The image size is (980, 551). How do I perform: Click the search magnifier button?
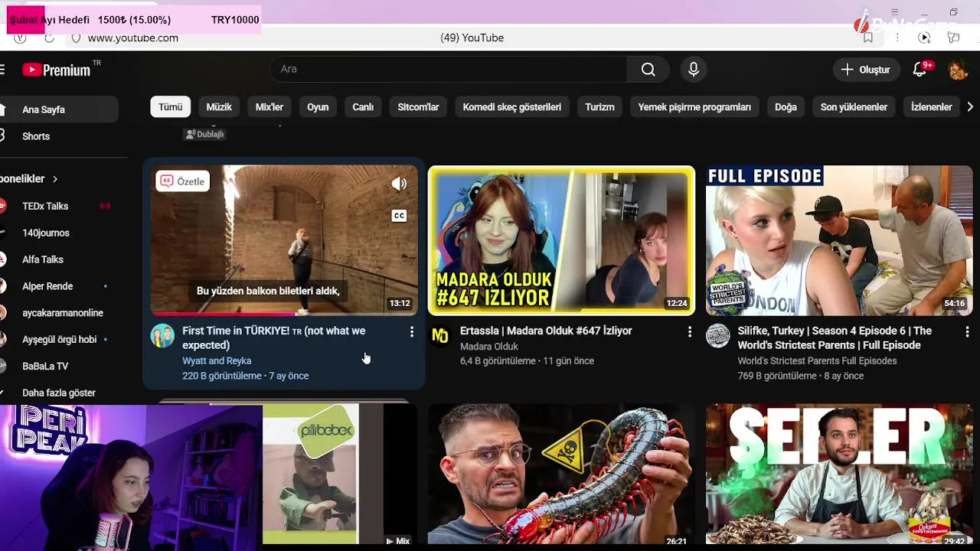pyautogui.click(x=648, y=70)
